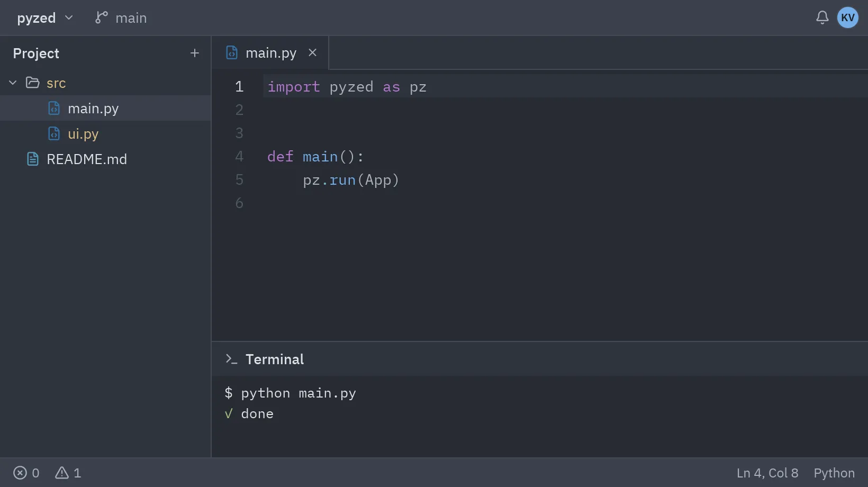Open the KV user avatar
Viewport: 868px width, 487px height.
[847, 17]
